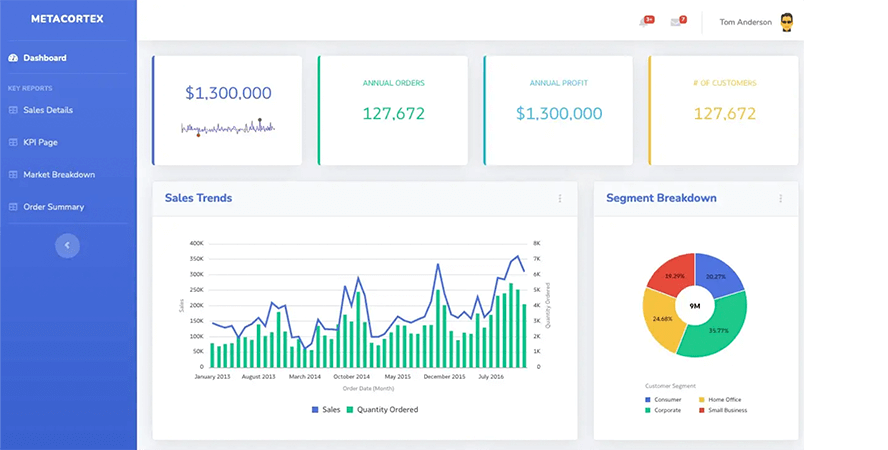Click the green Corporate pie slice
The height and width of the screenshot is (450, 888).
[712, 325]
